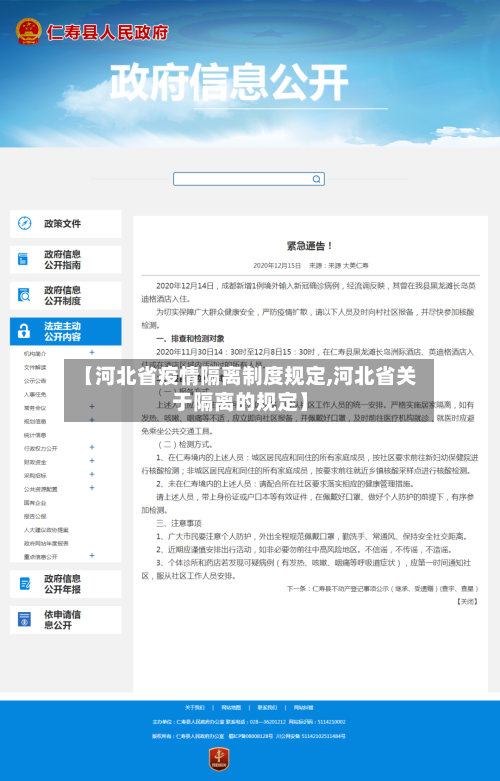Open the 联系我们 footer link
Viewport: 500px width, 781px height.
tap(267, 707)
